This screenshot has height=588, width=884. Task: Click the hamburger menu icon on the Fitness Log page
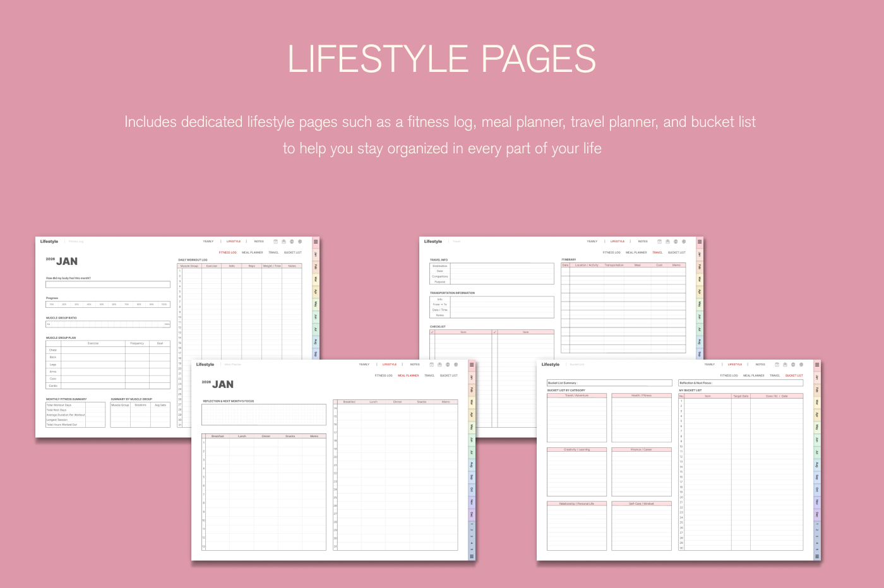(x=316, y=242)
